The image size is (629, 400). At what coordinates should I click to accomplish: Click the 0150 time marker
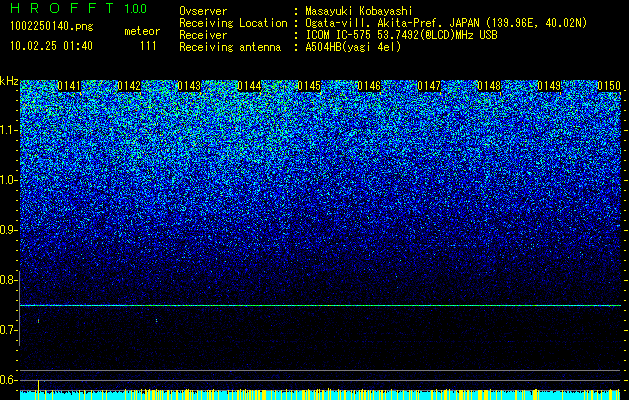(609, 86)
